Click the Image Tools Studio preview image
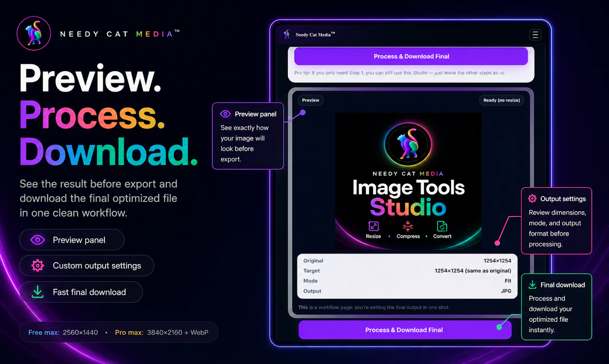Viewport: 609px width, 364px height. point(408,181)
